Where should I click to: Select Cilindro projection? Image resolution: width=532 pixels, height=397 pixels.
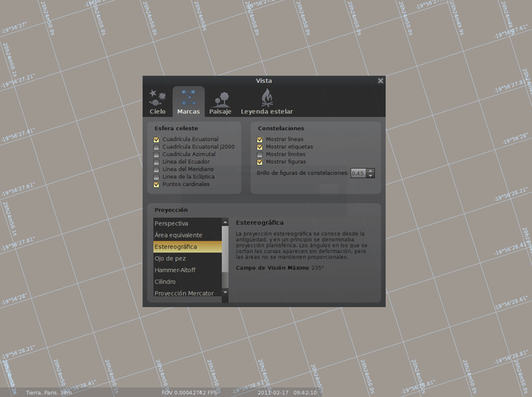point(187,281)
